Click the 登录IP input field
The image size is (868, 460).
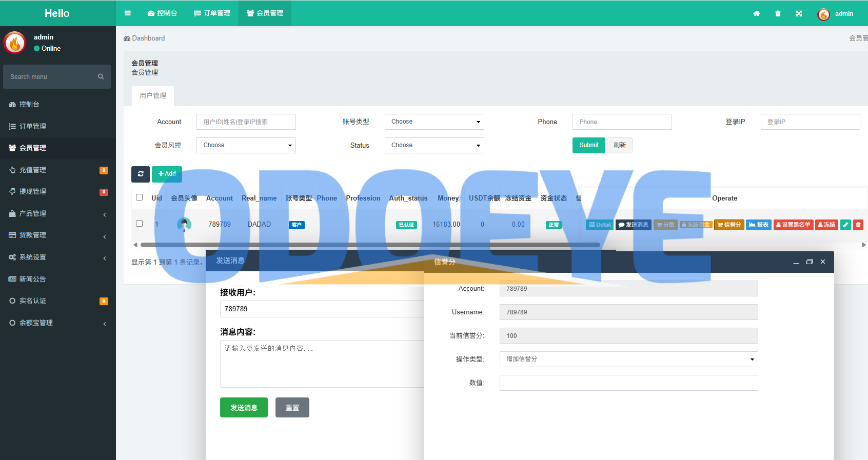pyautogui.click(x=811, y=122)
